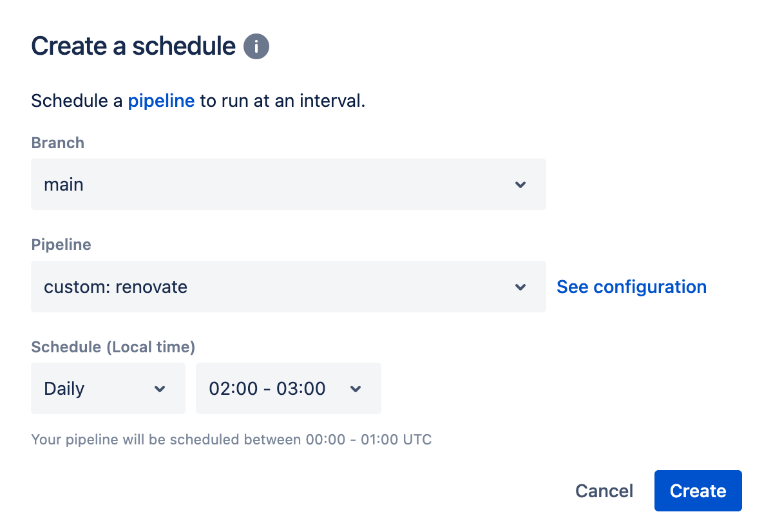
Task: Click the blue Create button
Action: pyautogui.click(x=698, y=491)
